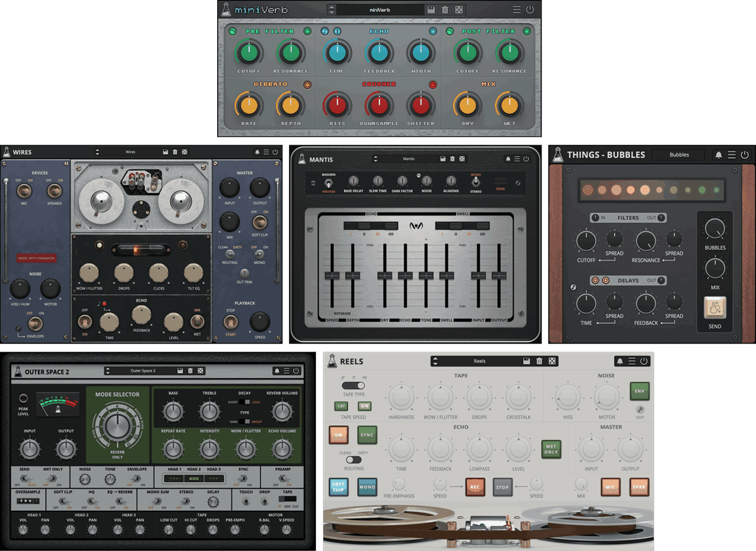Delete preset with miniVerb trash icon
This screenshot has width=756, height=551.
click(445, 10)
